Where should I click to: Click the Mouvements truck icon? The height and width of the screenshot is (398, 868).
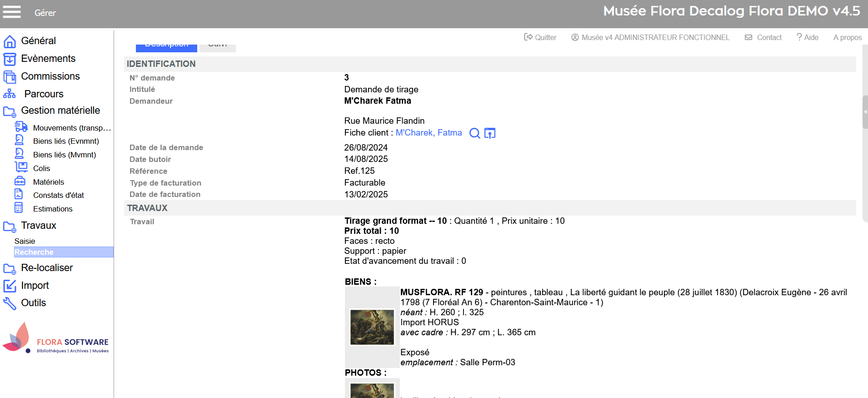point(21,127)
